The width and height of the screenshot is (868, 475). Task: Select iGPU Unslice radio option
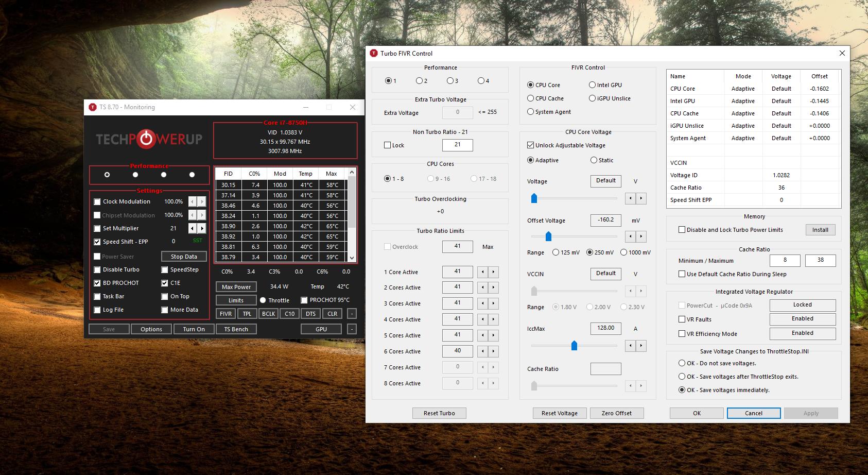tap(593, 98)
